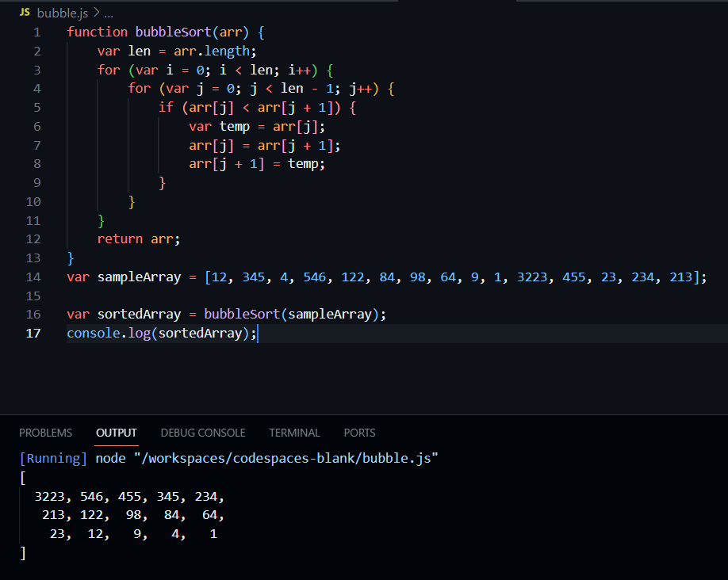Click 'return arr;' statement on line 12
Screen dimensions: 728x580
[x=138, y=239]
